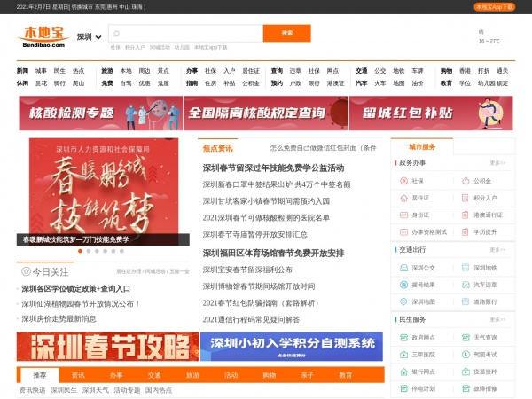Open the 深圳小初入学积分自测系统 banner

pyautogui.click(x=292, y=347)
